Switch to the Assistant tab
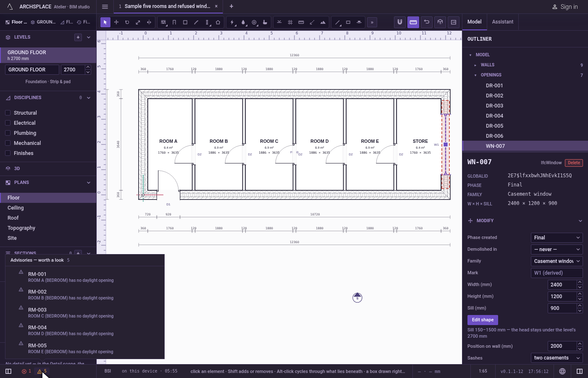 tap(503, 22)
